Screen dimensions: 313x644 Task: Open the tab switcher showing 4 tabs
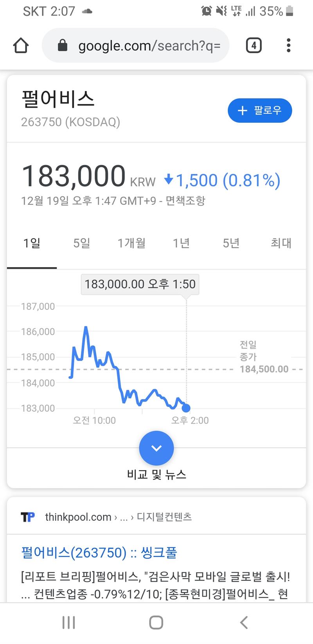click(254, 46)
